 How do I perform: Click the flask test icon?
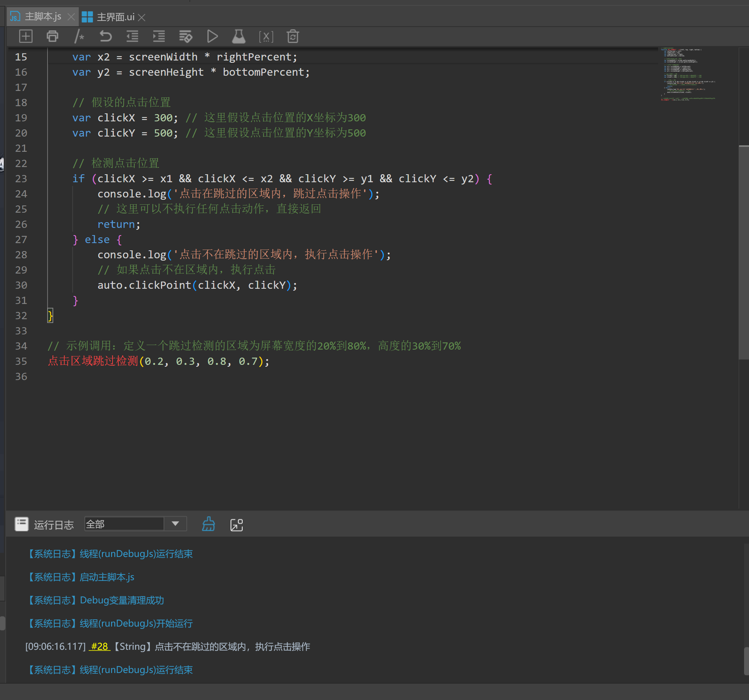pyautogui.click(x=239, y=37)
